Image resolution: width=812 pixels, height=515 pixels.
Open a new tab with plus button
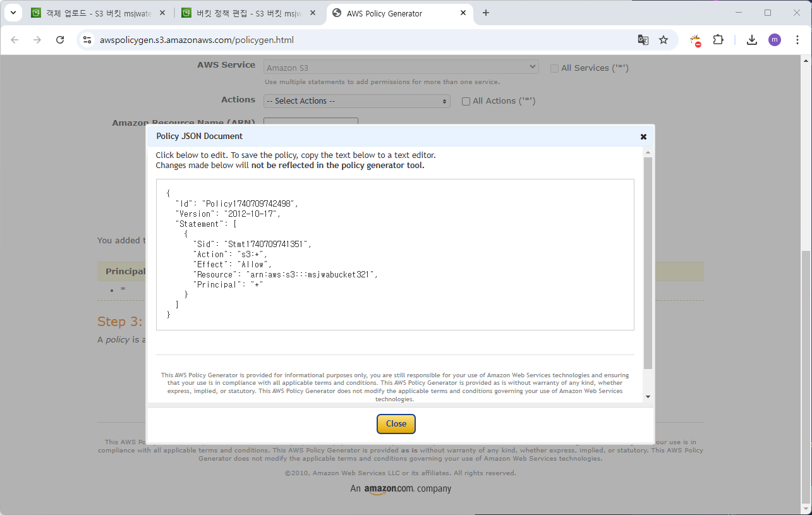pyautogui.click(x=486, y=13)
